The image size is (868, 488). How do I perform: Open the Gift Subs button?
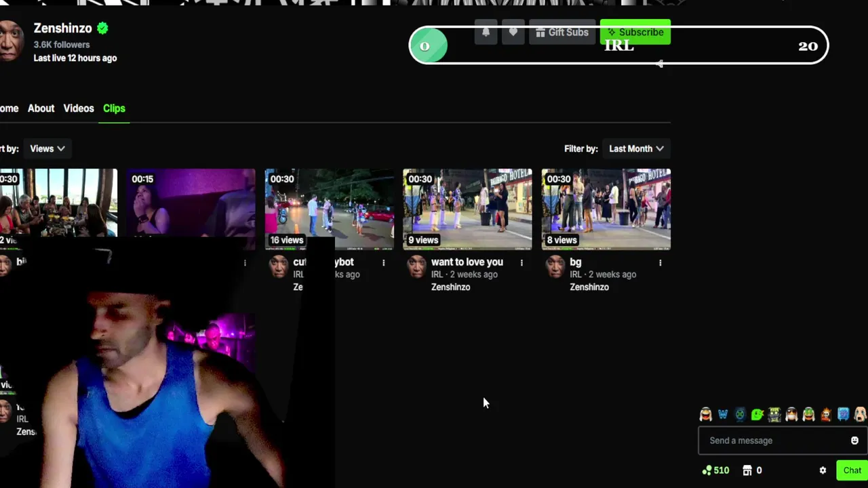562,33
